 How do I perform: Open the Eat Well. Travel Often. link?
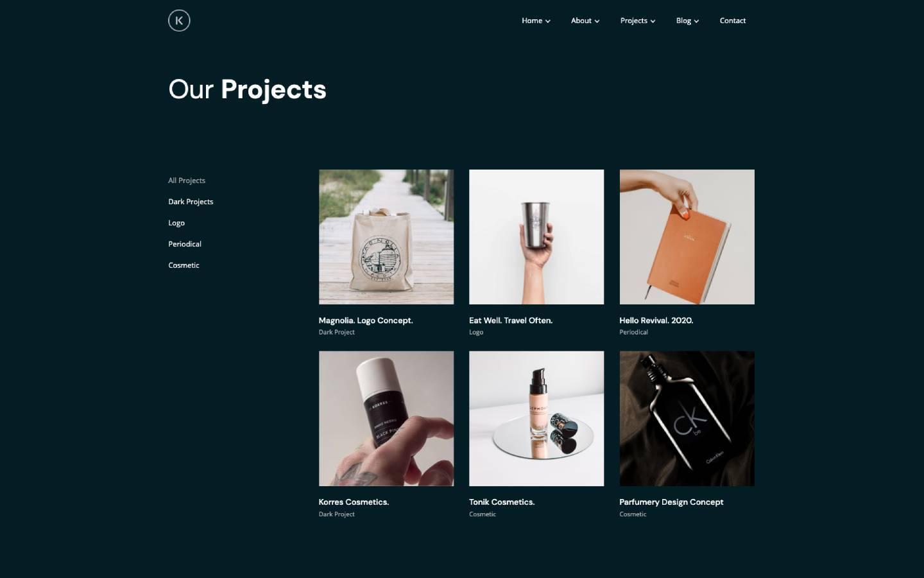click(511, 320)
